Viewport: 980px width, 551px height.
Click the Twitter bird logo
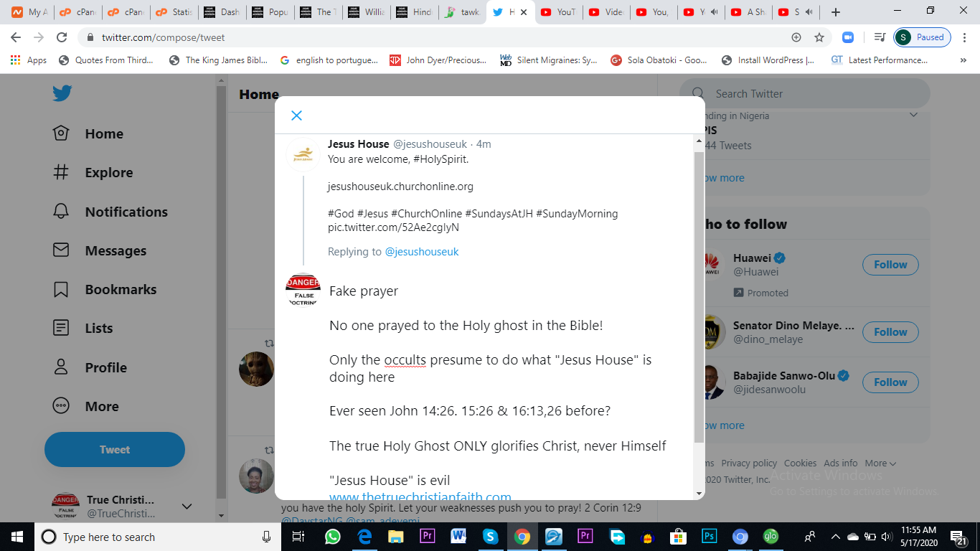pyautogui.click(x=62, y=93)
